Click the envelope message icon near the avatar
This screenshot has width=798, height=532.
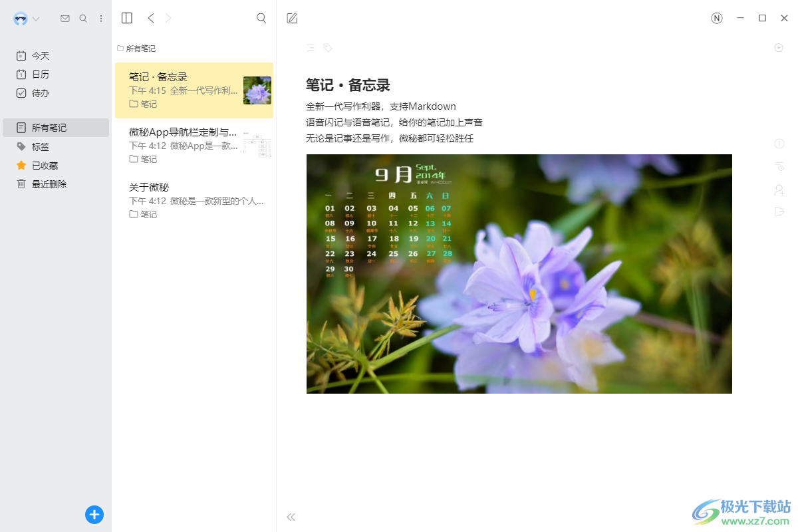coord(65,18)
